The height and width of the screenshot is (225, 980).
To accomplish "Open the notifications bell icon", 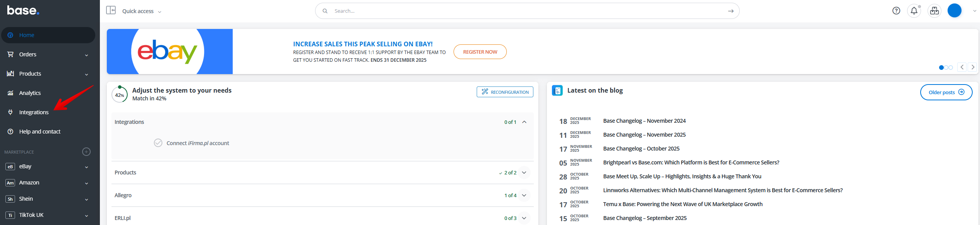I will point(914,11).
